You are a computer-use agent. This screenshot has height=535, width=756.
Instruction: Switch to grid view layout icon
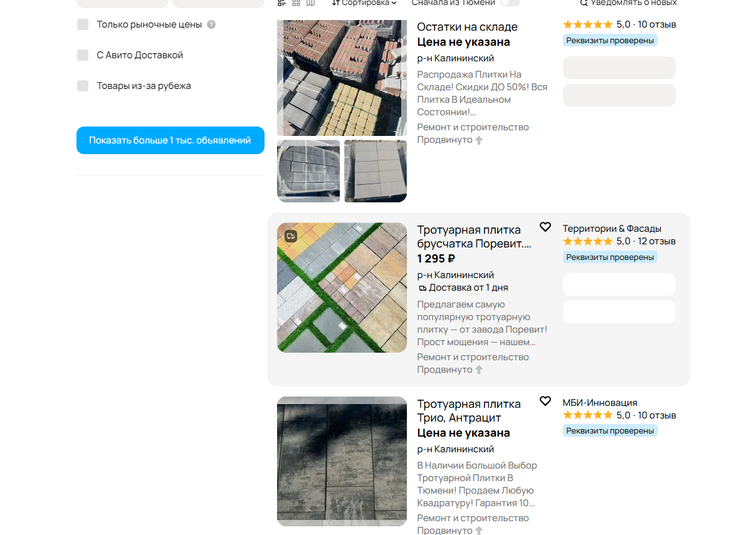click(x=297, y=3)
